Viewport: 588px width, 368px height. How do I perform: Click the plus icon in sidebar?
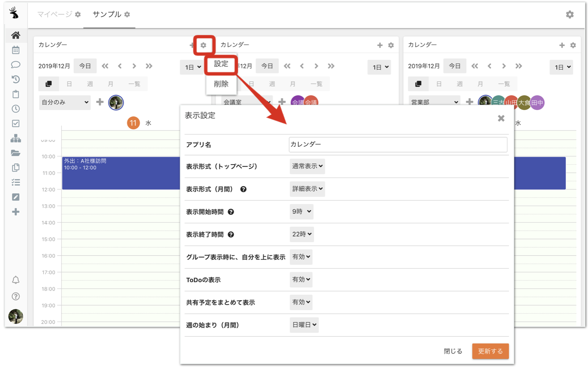[15, 212]
